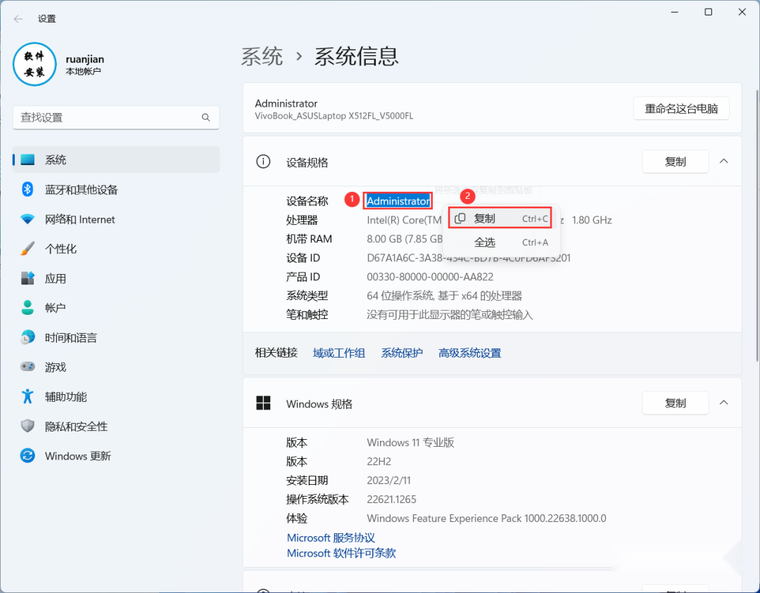Maximize the 设置 window
760x593 pixels.
click(x=708, y=12)
